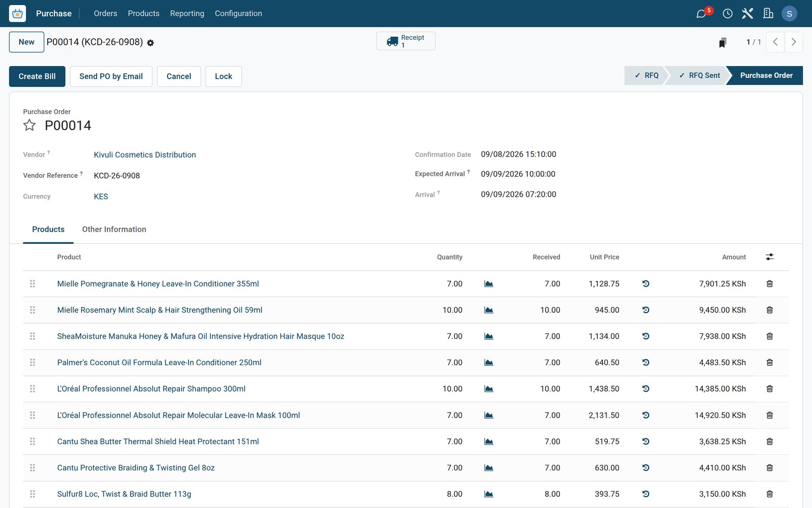Image resolution: width=812 pixels, height=508 pixels.
Task: Open the activities clock icon
Action: click(727, 14)
